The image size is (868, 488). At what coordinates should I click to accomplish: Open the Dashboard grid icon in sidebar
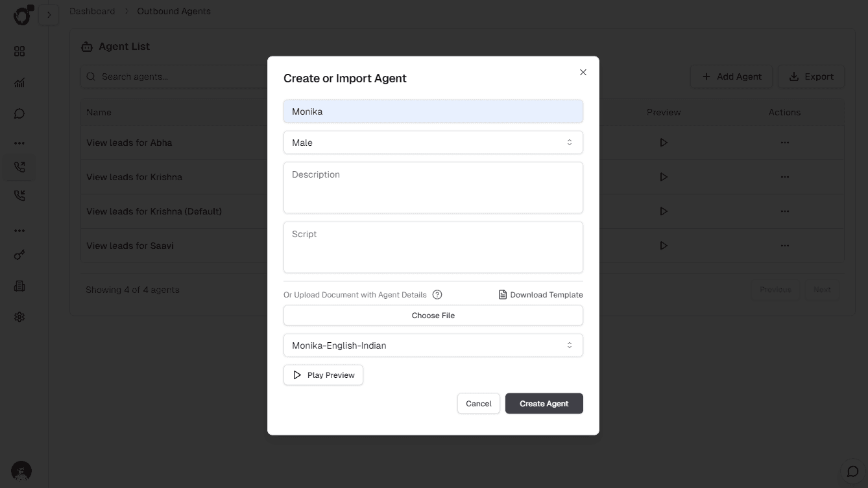tap(19, 51)
